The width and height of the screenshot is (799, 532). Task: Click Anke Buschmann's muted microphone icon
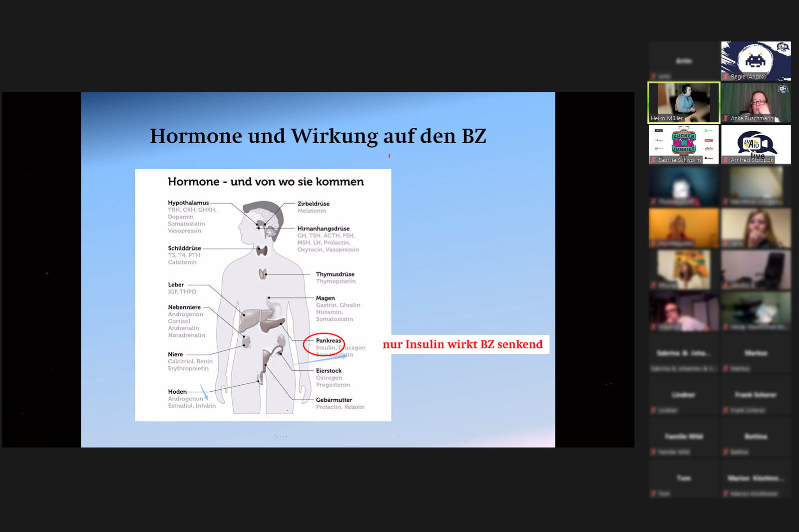pyautogui.click(x=726, y=118)
